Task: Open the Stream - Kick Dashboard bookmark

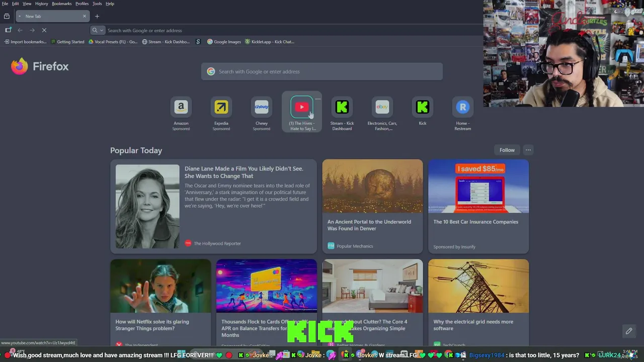Action: pos(166,42)
